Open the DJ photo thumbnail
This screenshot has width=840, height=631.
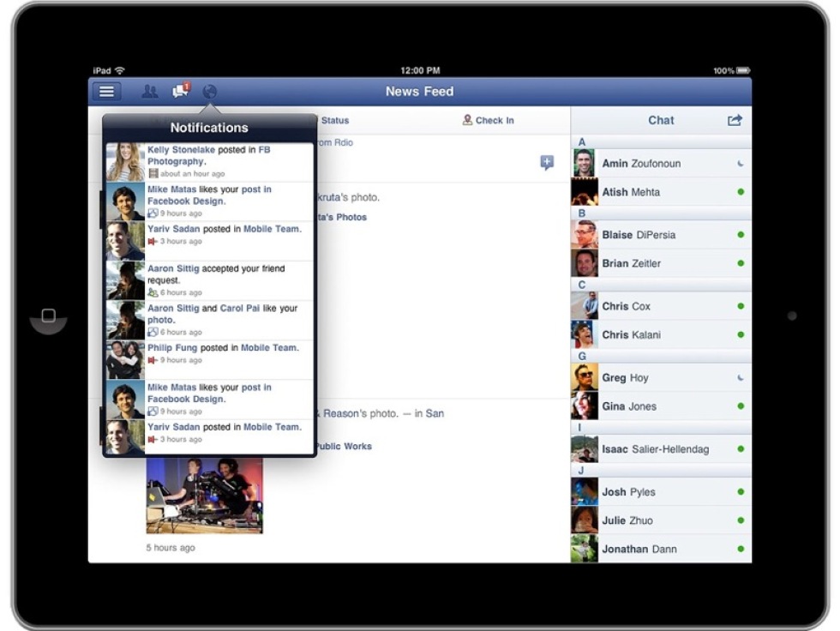point(204,495)
